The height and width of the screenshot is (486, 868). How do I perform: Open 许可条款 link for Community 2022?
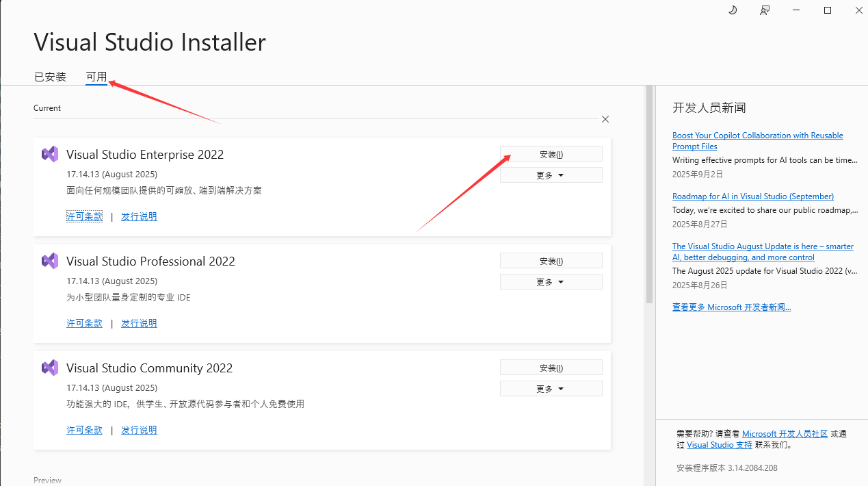[84, 430]
